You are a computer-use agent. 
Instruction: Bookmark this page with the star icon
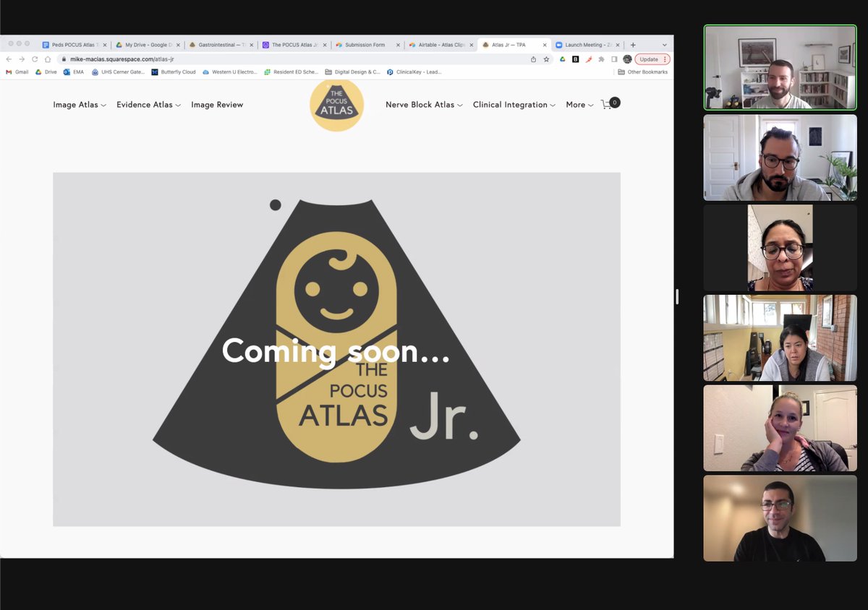coord(547,59)
